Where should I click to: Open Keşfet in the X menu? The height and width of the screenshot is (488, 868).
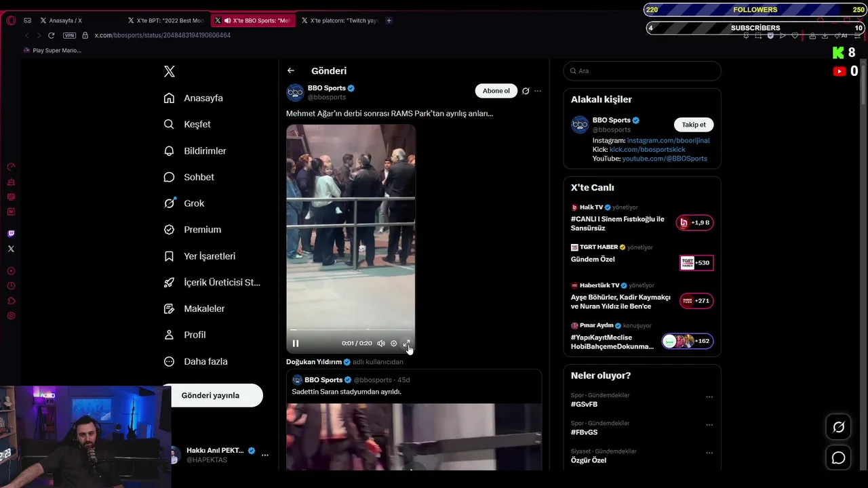click(x=188, y=125)
